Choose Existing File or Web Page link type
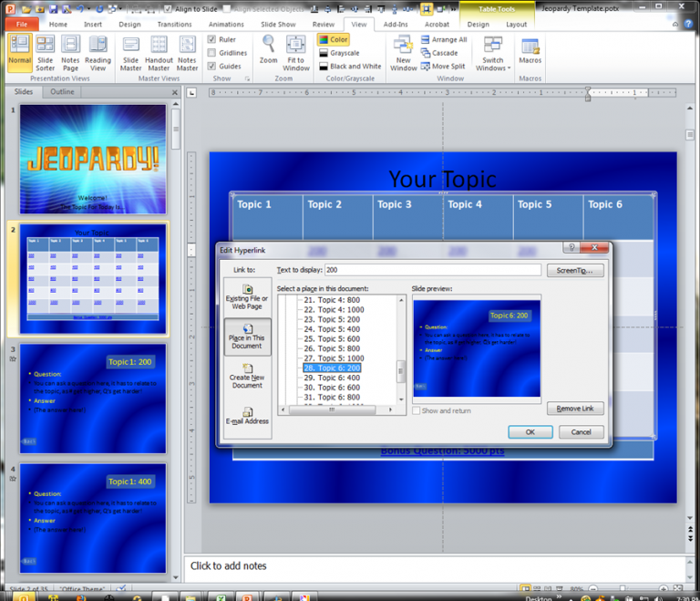This screenshot has width=700, height=601. (247, 297)
